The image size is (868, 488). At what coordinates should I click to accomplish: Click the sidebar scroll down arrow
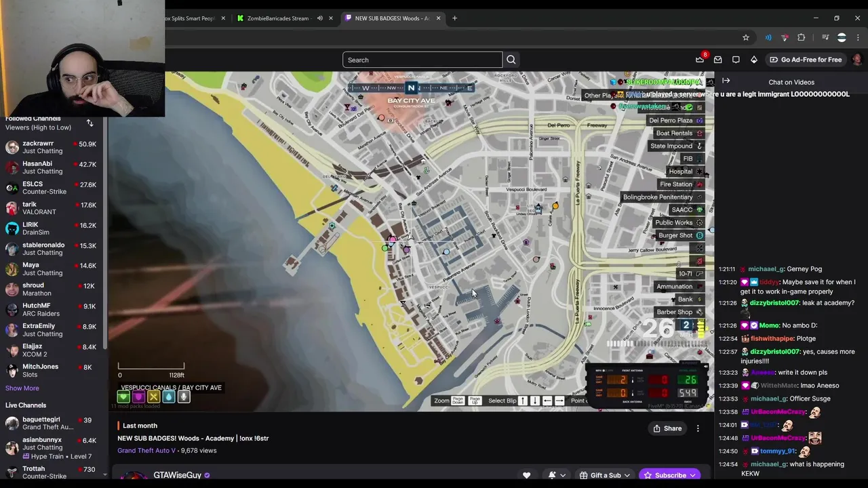(104, 475)
